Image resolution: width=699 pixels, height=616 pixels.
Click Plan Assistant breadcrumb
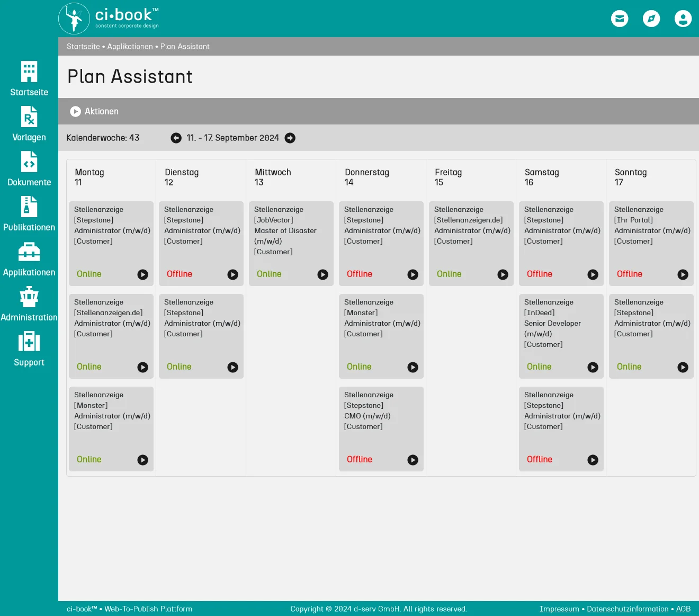pos(185,47)
